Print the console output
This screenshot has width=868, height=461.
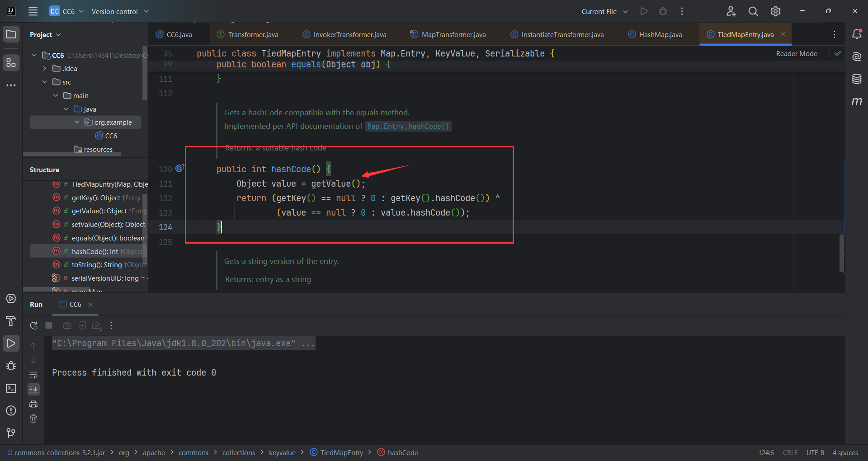tap(33, 404)
